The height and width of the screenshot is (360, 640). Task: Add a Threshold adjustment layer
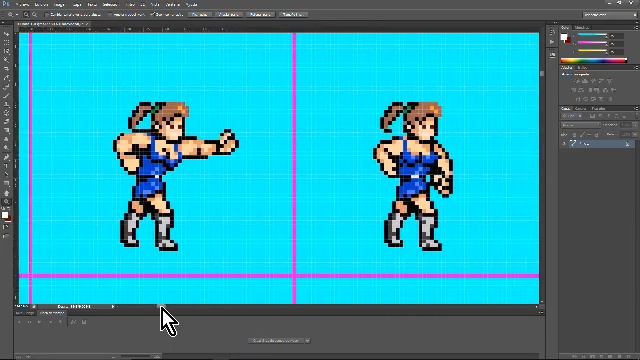[594, 99]
